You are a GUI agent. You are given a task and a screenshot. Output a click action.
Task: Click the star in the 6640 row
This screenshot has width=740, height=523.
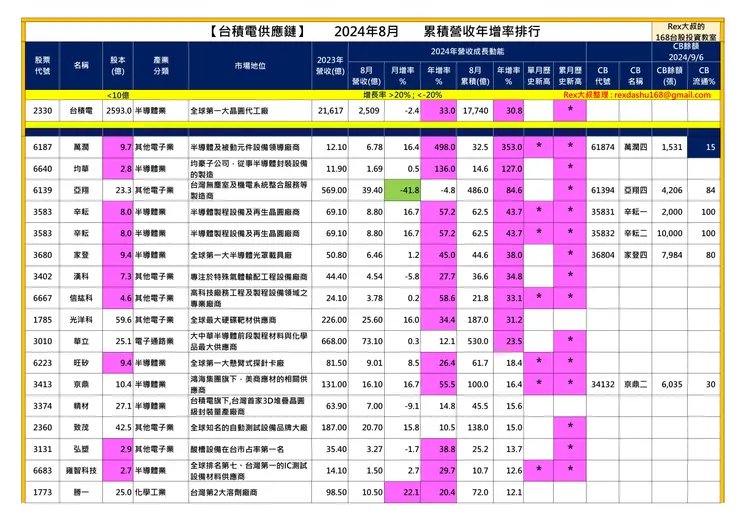click(570, 167)
